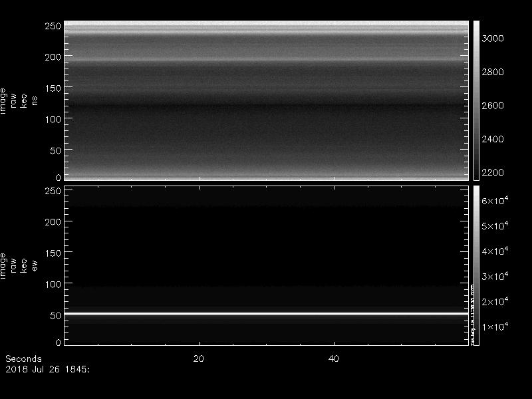
Task: Click the vertical timestamp text beside ew colorbar
Action: [472, 315]
